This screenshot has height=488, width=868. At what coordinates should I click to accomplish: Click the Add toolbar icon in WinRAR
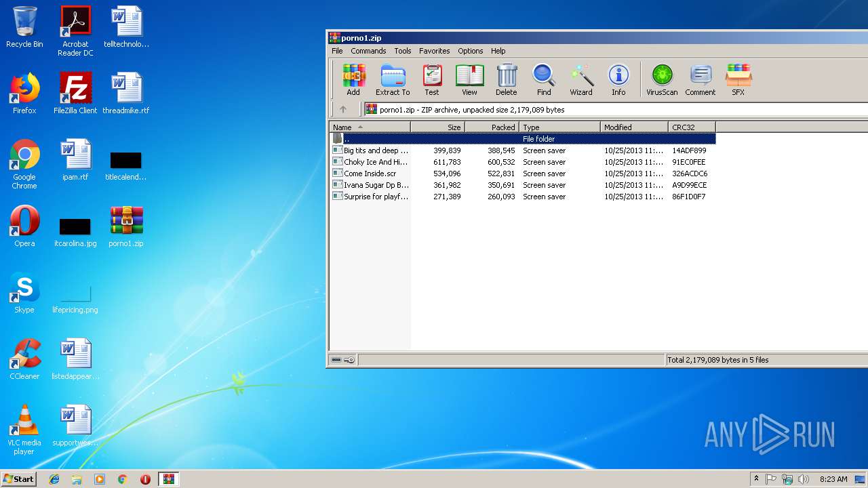pos(353,80)
